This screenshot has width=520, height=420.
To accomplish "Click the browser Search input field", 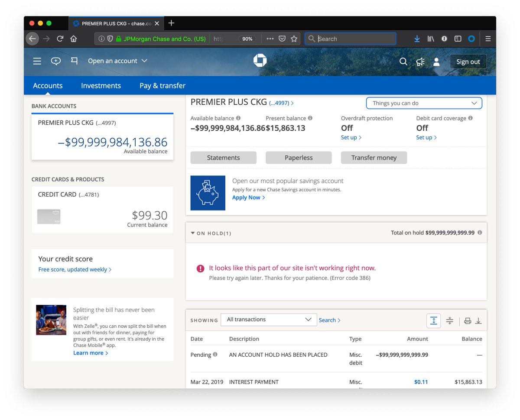I will (x=350, y=39).
